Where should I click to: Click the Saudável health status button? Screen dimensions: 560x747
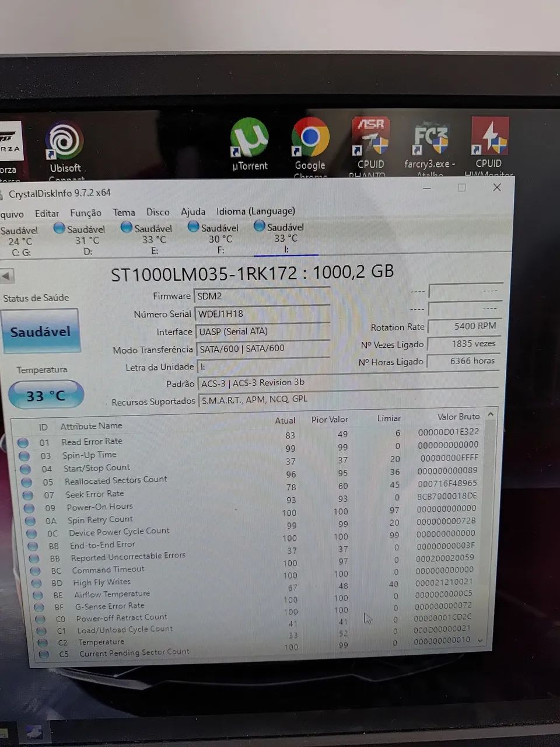(41, 330)
